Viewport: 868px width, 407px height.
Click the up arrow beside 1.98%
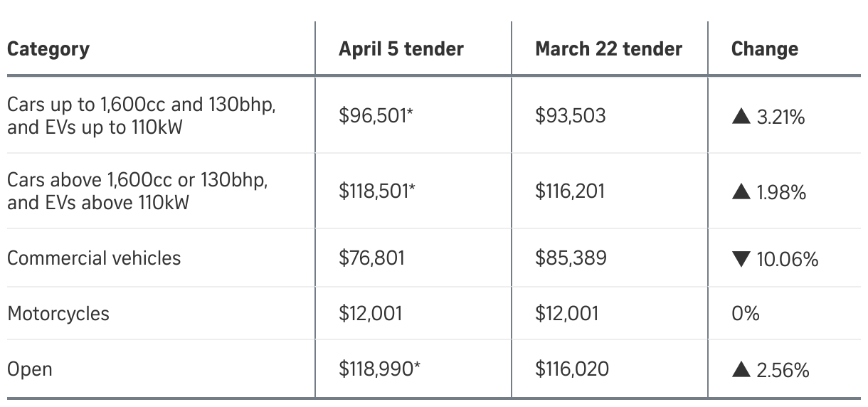click(x=741, y=192)
